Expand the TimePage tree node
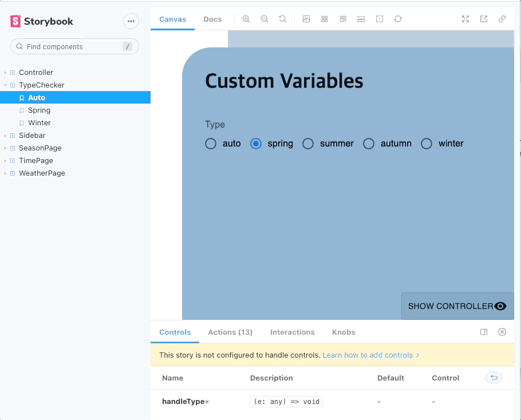The width and height of the screenshot is (521, 420). pos(5,161)
